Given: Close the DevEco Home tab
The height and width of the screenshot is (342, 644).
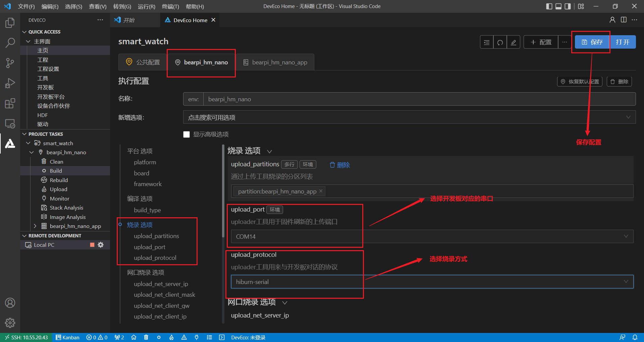Looking at the screenshot, I should [x=213, y=20].
